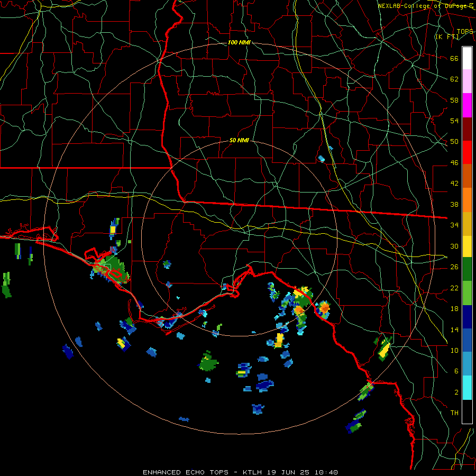Click the bright yellow legend swatch
This screenshot has height=476, width=476.
click(467, 246)
